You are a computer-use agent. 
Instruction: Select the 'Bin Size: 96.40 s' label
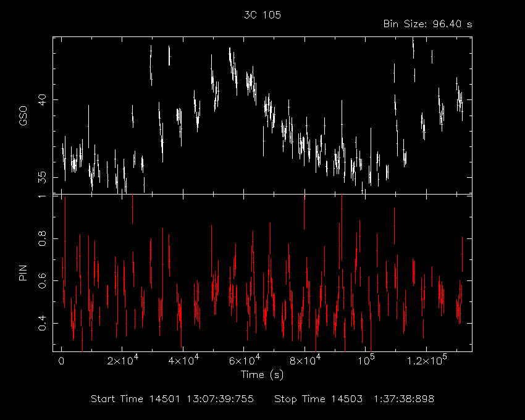tap(427, 24)
